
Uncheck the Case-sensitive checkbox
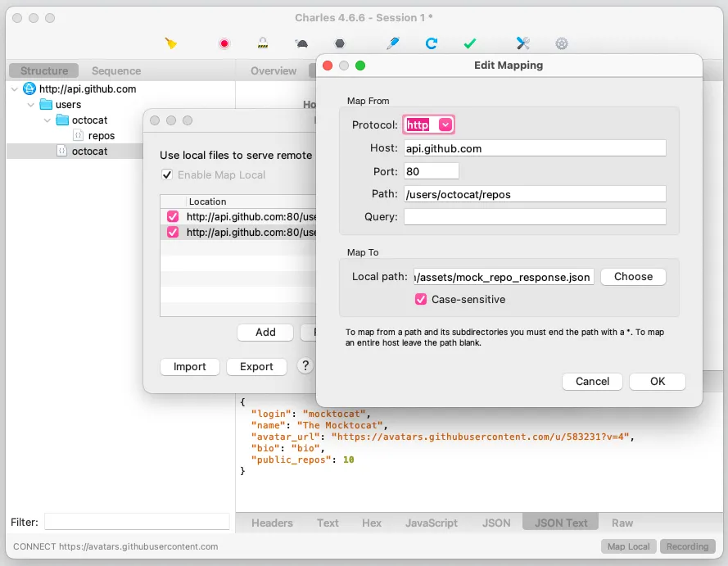421,300
